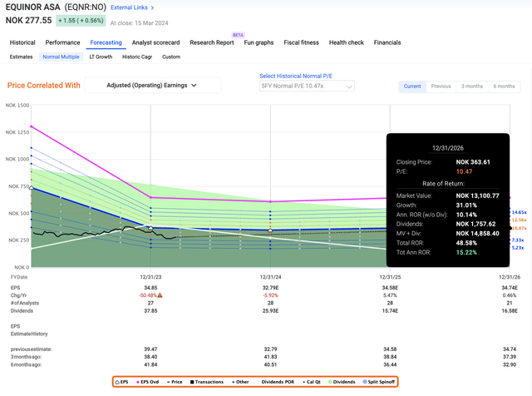Click the dividends estimate 25.93E

pyautogui.click(x=270, y=311)
